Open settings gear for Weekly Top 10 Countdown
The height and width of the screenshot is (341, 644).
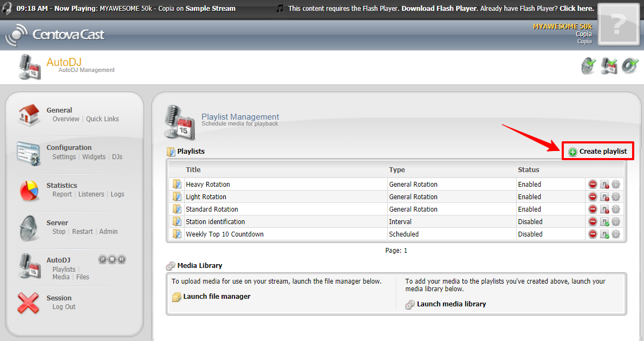pyautogui.click(x=616, y=234)
